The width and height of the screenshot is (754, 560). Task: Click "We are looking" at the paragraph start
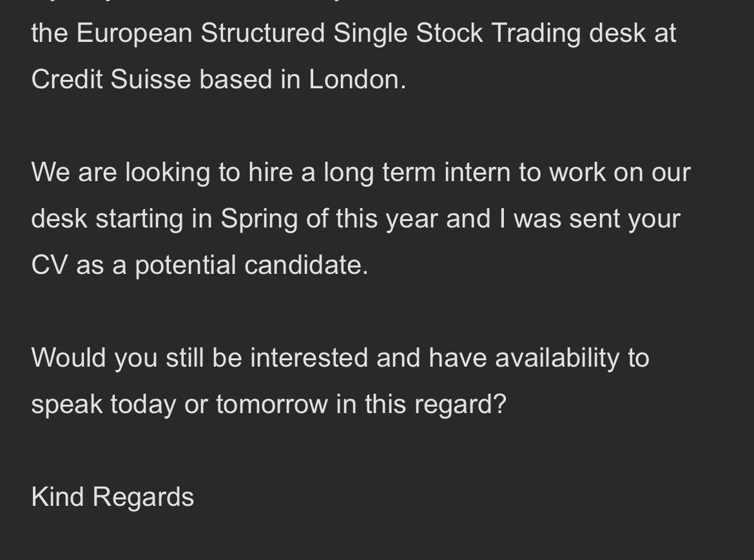click(121, 172)
